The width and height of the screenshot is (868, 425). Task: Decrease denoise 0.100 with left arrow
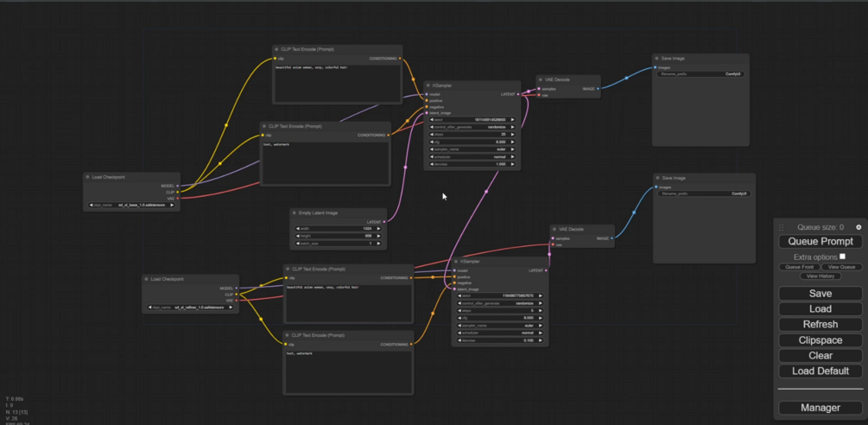[x=459, y=340]
